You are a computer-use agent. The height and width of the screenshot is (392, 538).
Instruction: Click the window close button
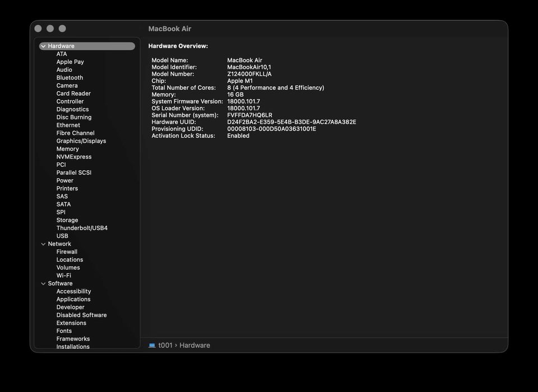(38, 29)
